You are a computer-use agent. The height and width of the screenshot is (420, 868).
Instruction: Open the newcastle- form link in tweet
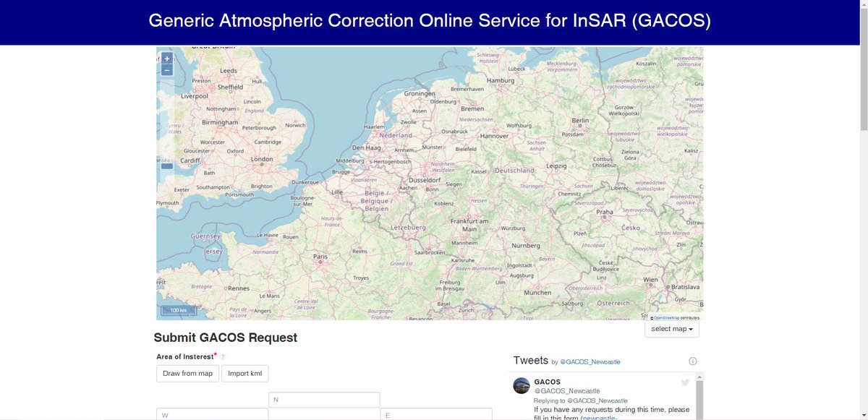[599, 418]
